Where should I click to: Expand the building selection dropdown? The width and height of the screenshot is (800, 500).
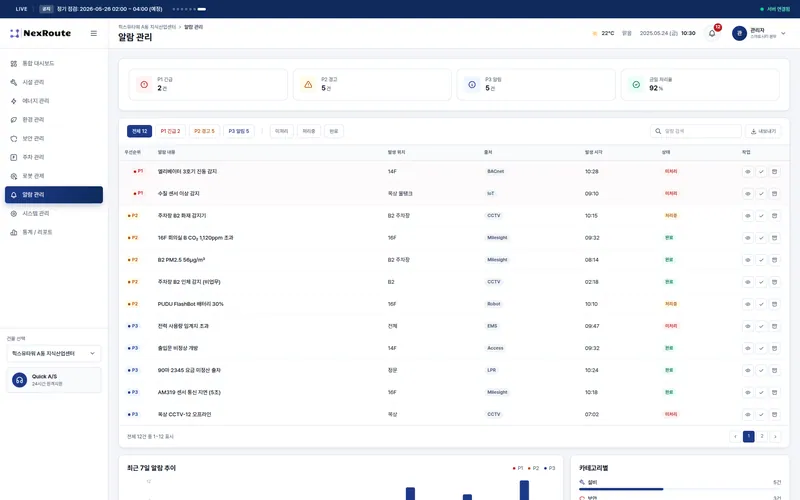pos(54,353)
